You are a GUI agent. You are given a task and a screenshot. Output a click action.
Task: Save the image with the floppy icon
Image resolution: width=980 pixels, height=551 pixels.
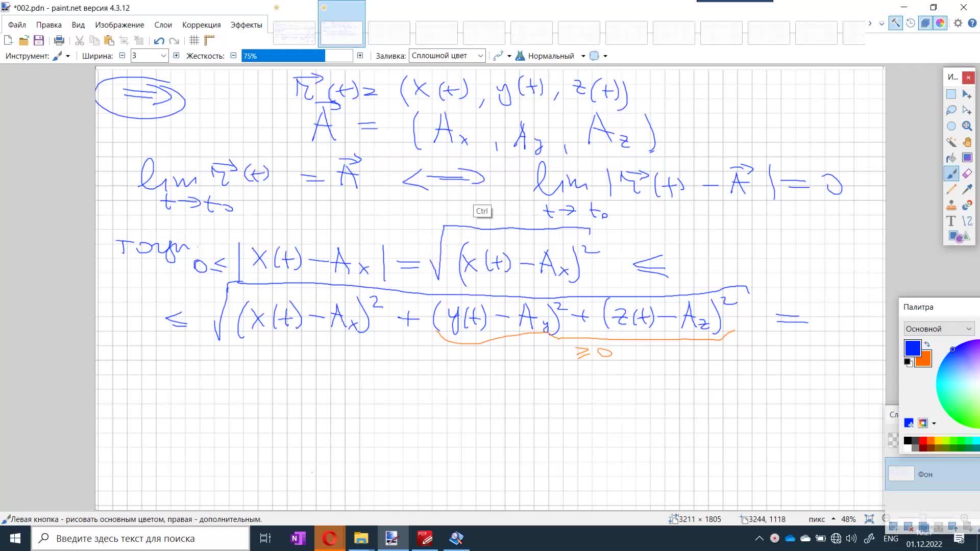39,40
